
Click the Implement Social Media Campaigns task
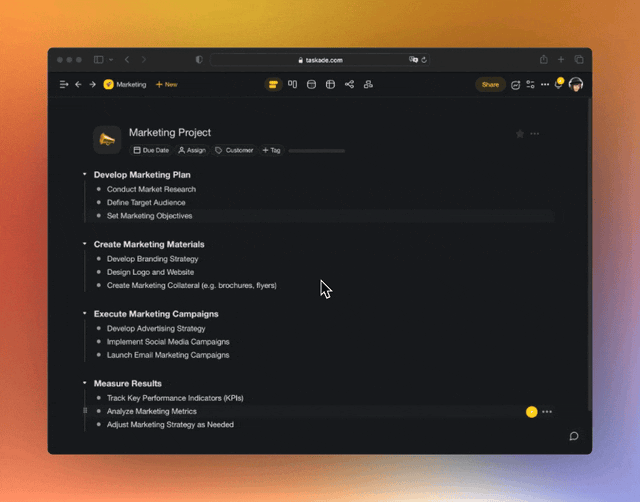(168, 342)
